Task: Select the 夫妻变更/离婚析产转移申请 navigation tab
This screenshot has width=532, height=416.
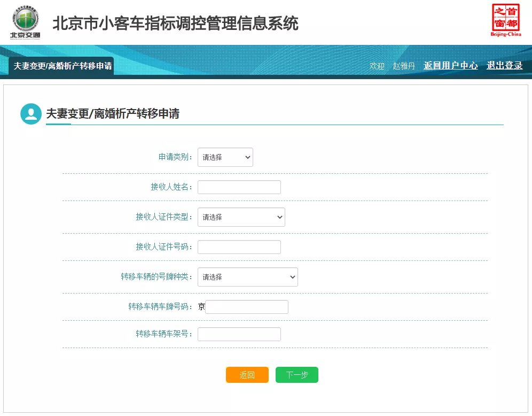Action: (x=62, y=66)
